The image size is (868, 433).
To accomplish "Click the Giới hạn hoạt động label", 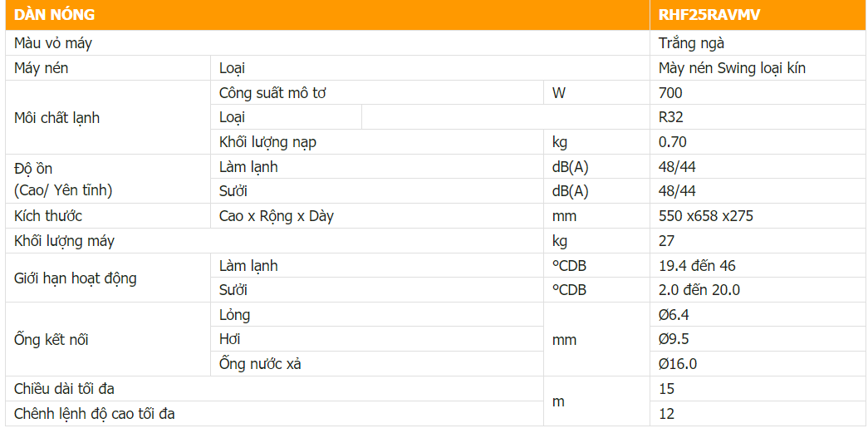I will (76, 278).
